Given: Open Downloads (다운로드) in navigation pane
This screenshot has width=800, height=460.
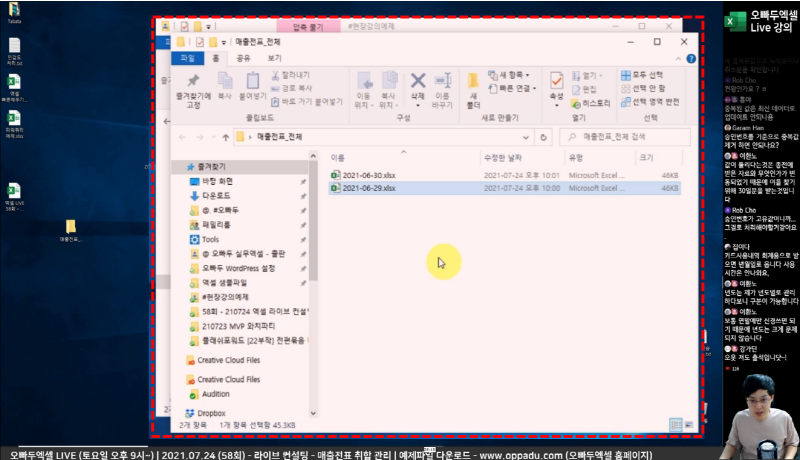Looking at the screenshot, I should click(216, 196).
